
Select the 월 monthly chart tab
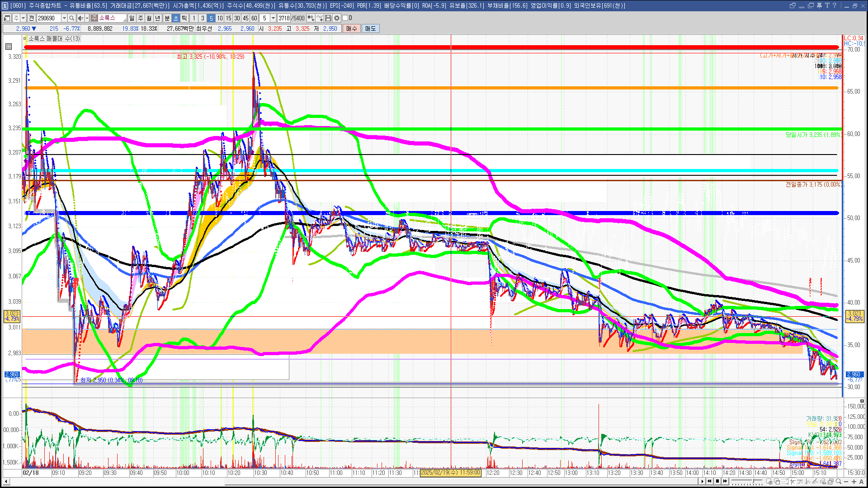pos(149,18)
